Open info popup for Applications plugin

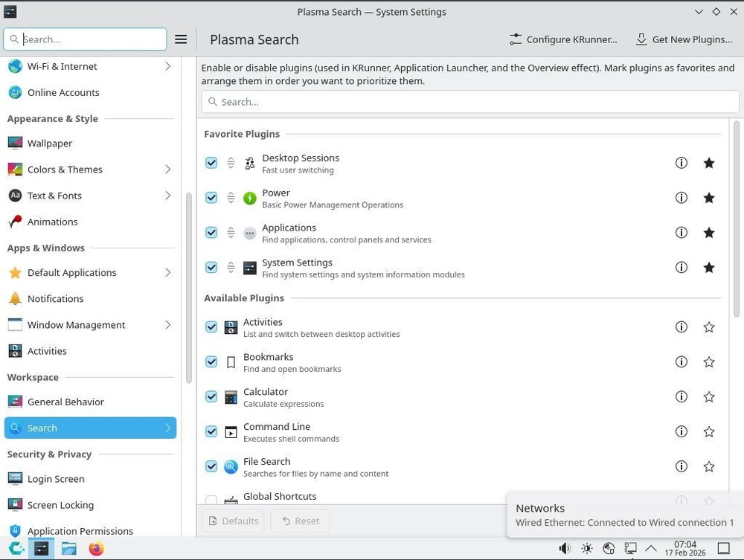coord(682,232)
